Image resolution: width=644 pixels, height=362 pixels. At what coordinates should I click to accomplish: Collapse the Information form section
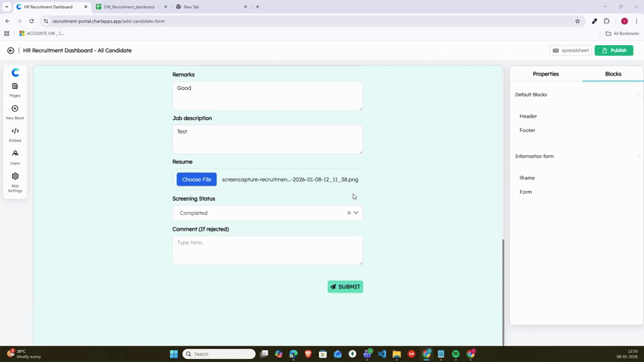[639, 156]
